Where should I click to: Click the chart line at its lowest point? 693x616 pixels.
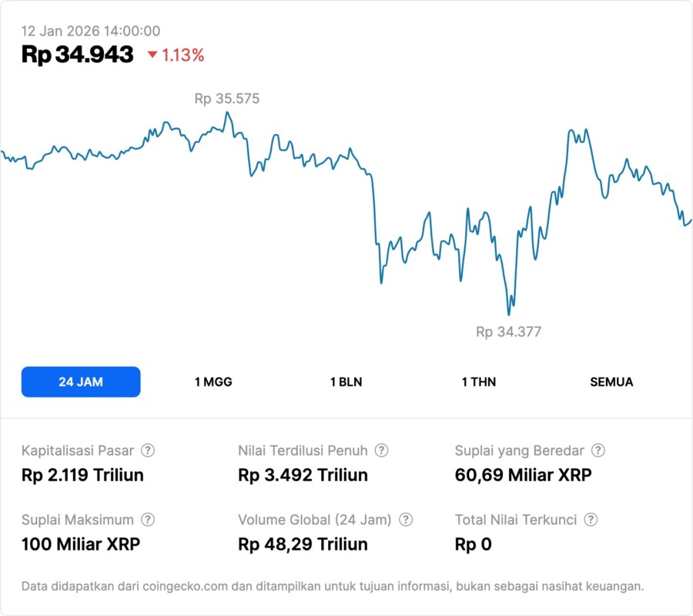[508, 314]
